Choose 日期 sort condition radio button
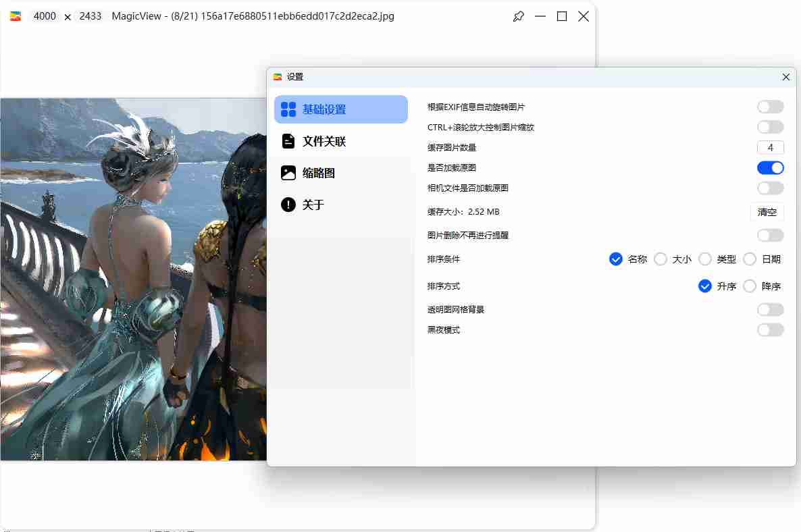801x532 pixels. coord(750,259)
